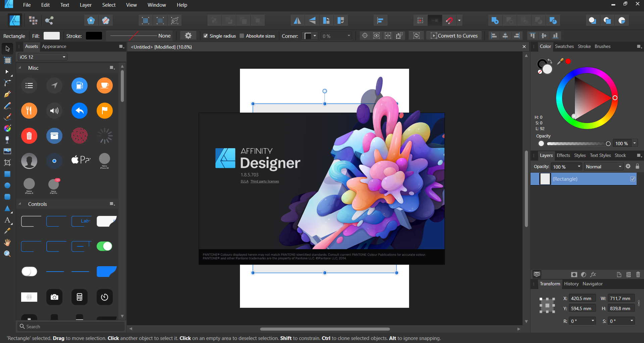Switch to the Swatches tab
The height and width of the screenshot is (343, 644).
(564, 47)
